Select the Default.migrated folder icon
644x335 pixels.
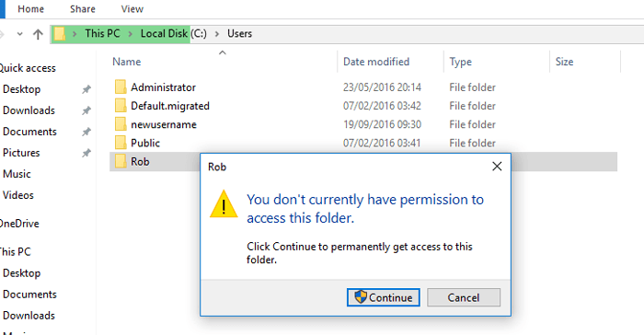(x=121, y=106)
